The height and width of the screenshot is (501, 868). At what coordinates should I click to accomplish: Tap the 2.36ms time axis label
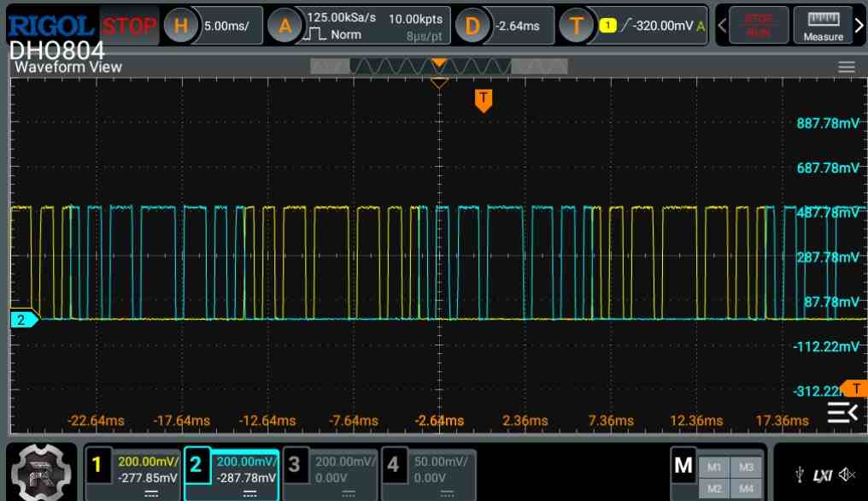click(x=525, y=421)
